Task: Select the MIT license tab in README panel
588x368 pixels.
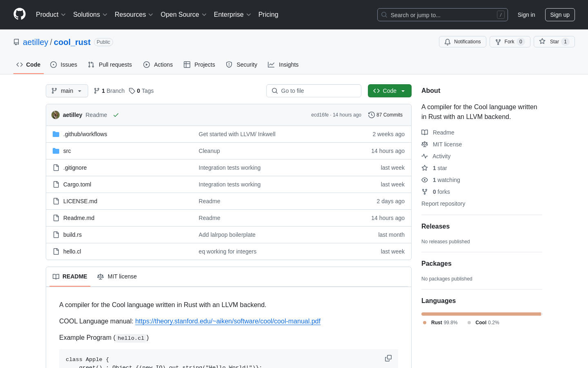Action: [117, 276]
